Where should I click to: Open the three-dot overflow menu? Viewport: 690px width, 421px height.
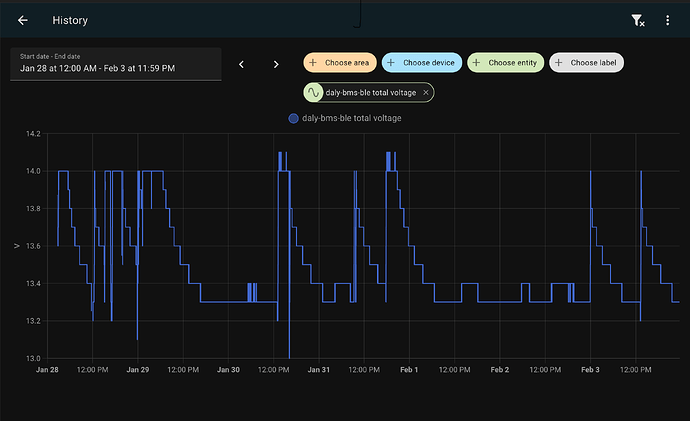click(x=667, y=20)
